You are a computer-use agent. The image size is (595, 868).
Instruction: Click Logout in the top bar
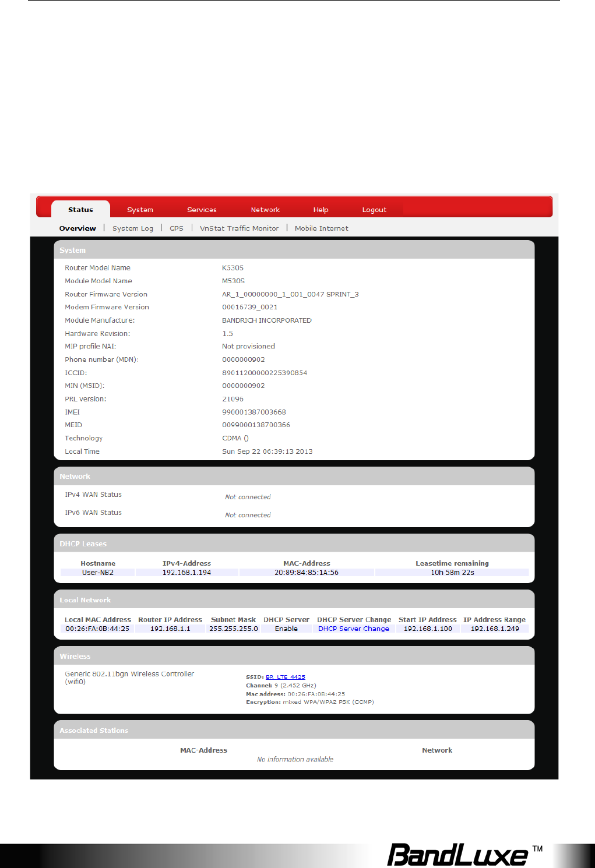(x=374, y=210)
